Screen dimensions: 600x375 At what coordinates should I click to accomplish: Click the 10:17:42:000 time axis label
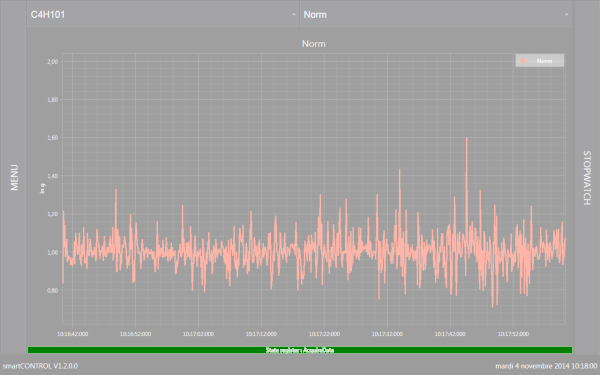pos(450,334)
